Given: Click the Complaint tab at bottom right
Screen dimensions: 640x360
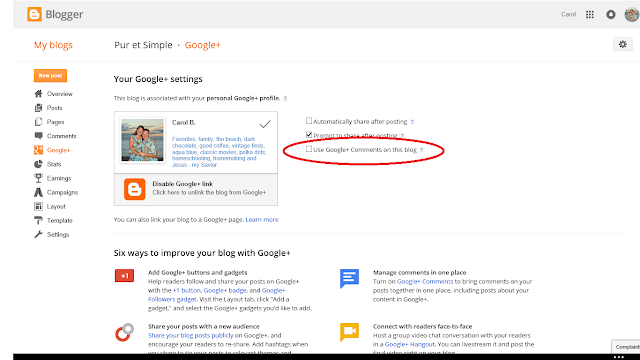Looking at the screenshot, I should (626, 347).
